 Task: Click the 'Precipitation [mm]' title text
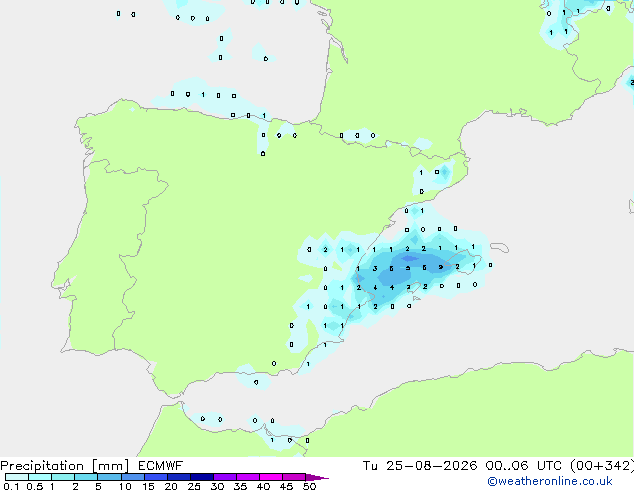(x=65, y=466)
